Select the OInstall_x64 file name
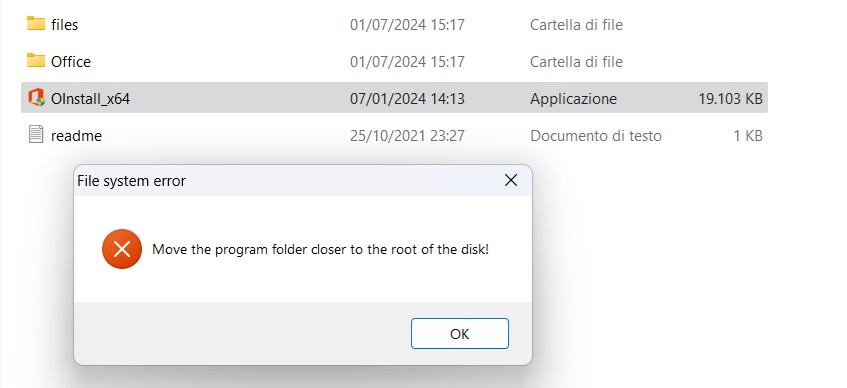This screenshot has width=847, height=388. [90, 99]
